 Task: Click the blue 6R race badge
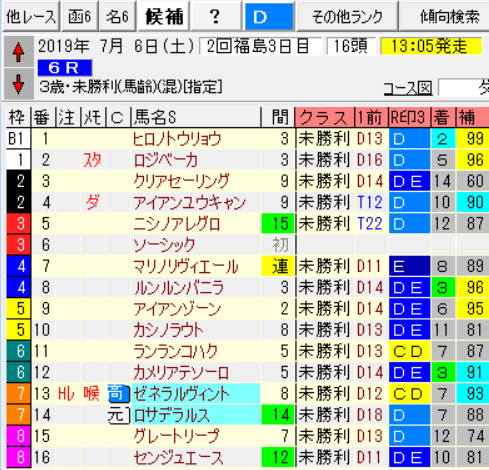(65, 68)
